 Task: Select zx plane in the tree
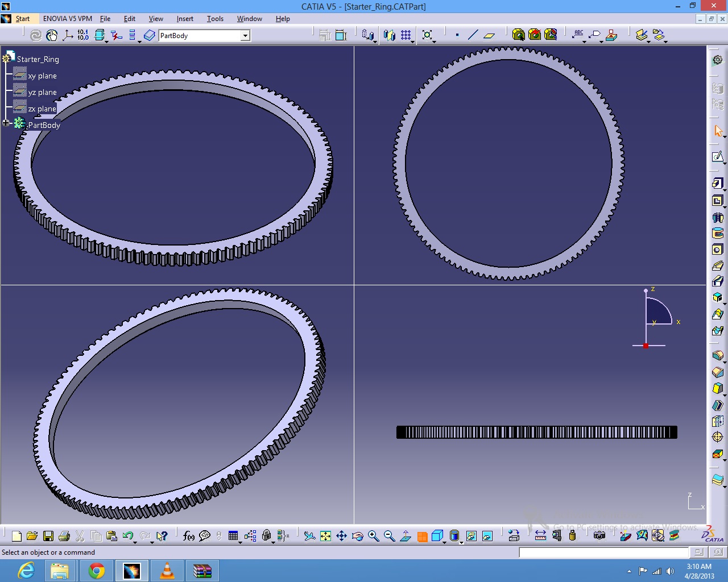click(42, 109)
